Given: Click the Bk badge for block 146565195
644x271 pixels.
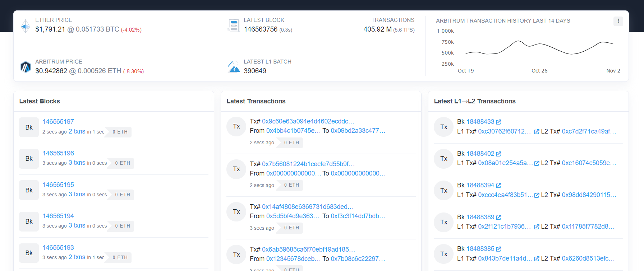Looking at the screenshot, I should click(29, 190).
